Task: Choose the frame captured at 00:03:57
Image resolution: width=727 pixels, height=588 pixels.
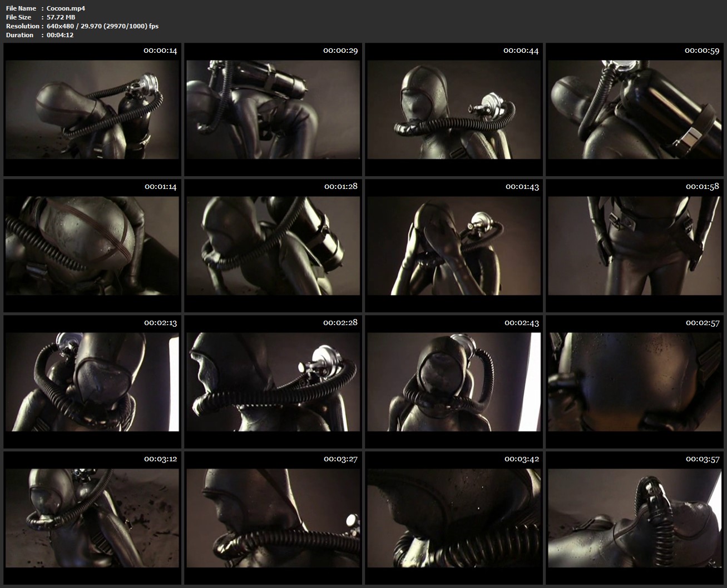Action: pyautogui.click(x=635, y=518)
